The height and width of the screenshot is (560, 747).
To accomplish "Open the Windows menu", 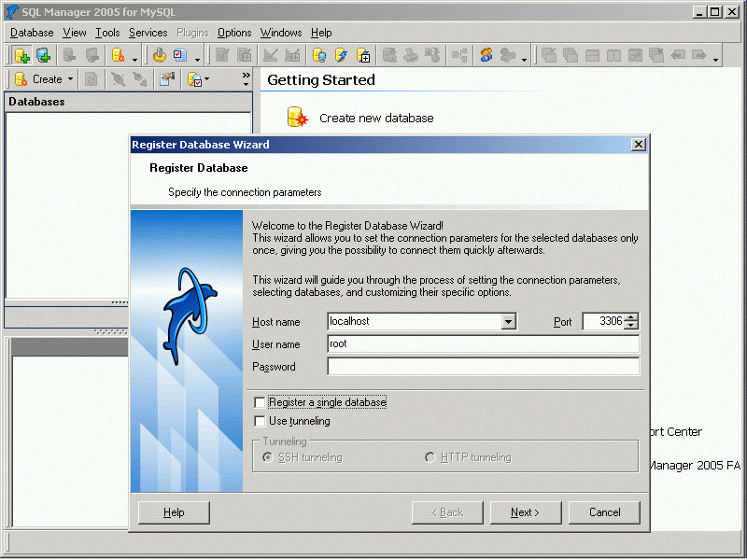I will coord(281,33).
